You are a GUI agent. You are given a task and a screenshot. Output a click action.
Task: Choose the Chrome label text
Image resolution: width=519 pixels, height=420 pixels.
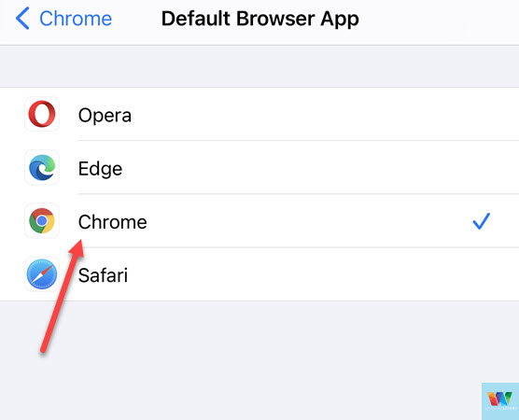[113, 222]
